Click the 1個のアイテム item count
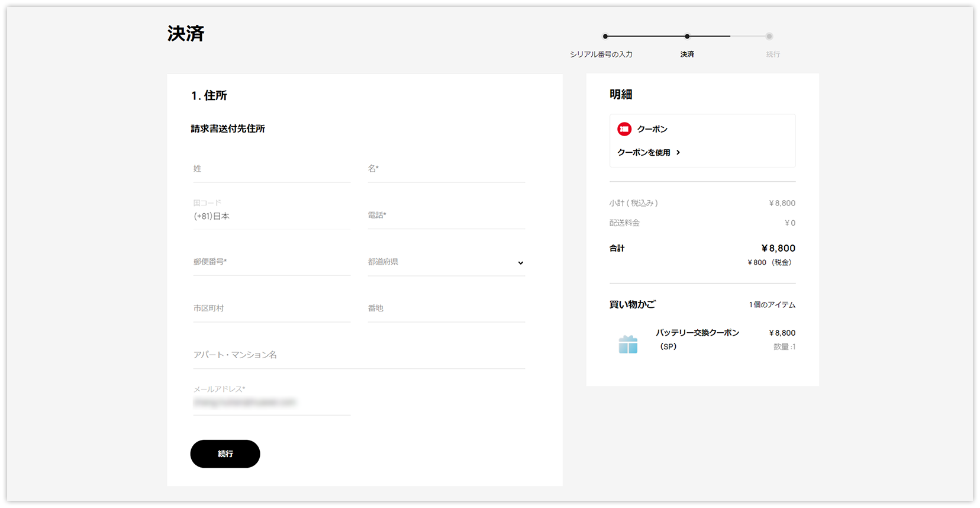 (x=772, y=305)
